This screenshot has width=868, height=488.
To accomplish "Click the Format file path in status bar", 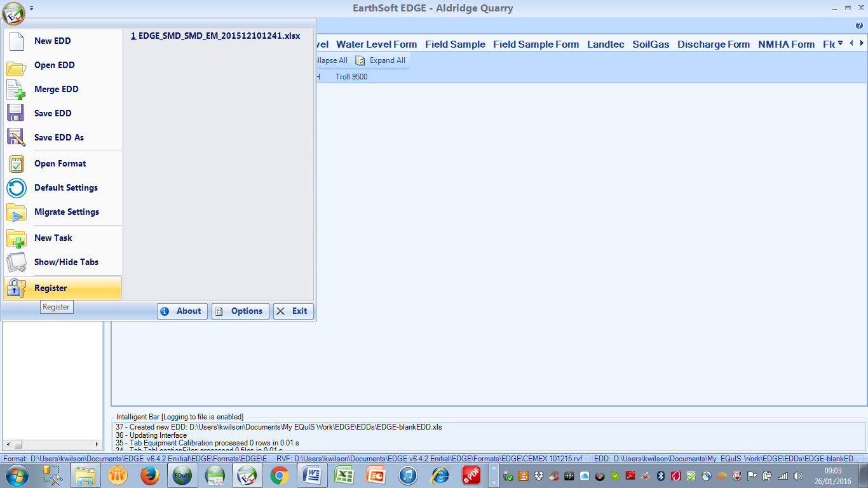I will 138,458.
